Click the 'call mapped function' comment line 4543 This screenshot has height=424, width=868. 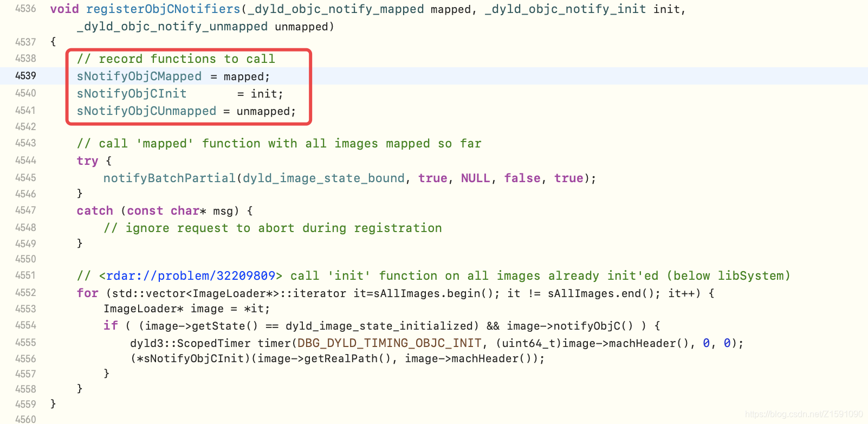click(x=279, y=144)
